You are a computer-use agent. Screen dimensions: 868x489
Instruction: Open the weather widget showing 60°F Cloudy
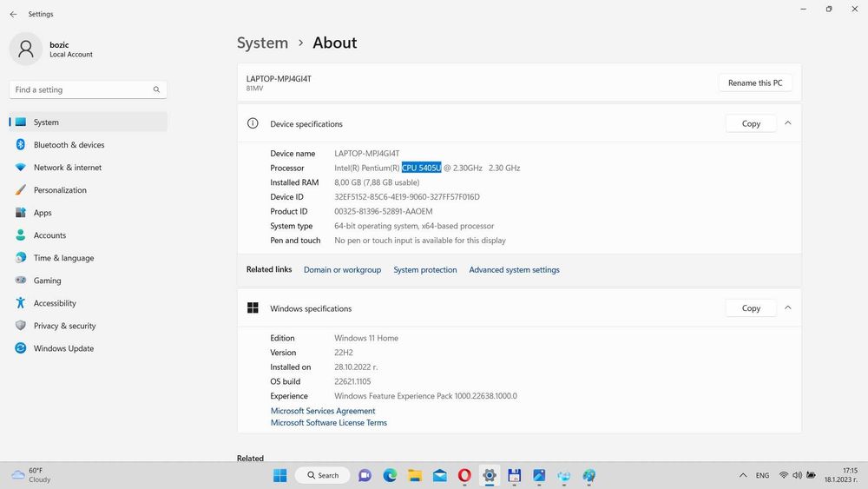(31, 475)
